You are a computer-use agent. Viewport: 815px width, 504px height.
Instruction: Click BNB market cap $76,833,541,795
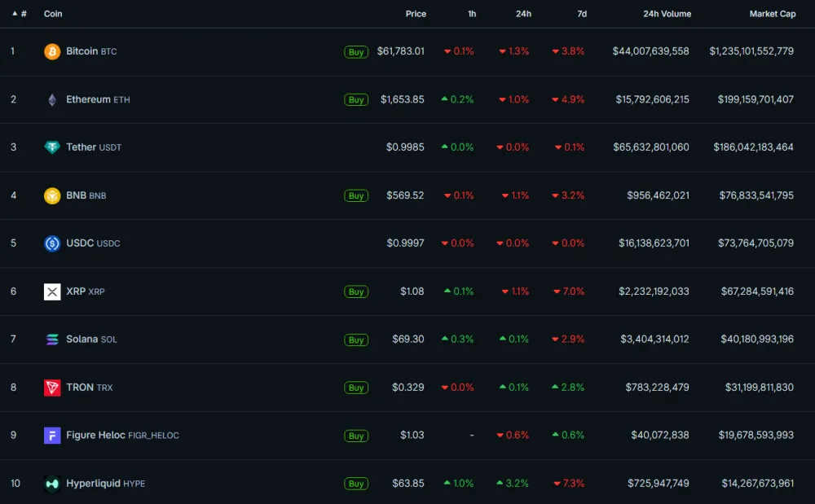pyautogui.click(x=756, y=195)
